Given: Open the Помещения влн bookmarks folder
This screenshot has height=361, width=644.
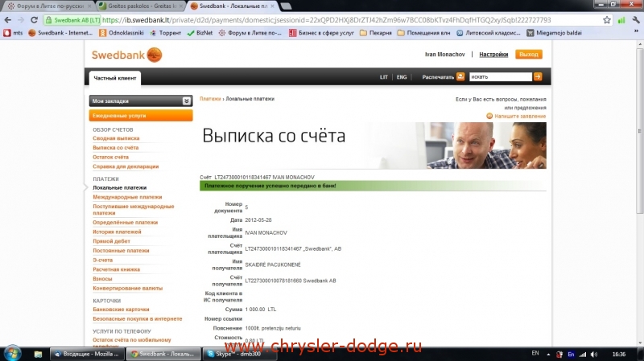Looking at the screenshot, I should (x=423, y=33).
